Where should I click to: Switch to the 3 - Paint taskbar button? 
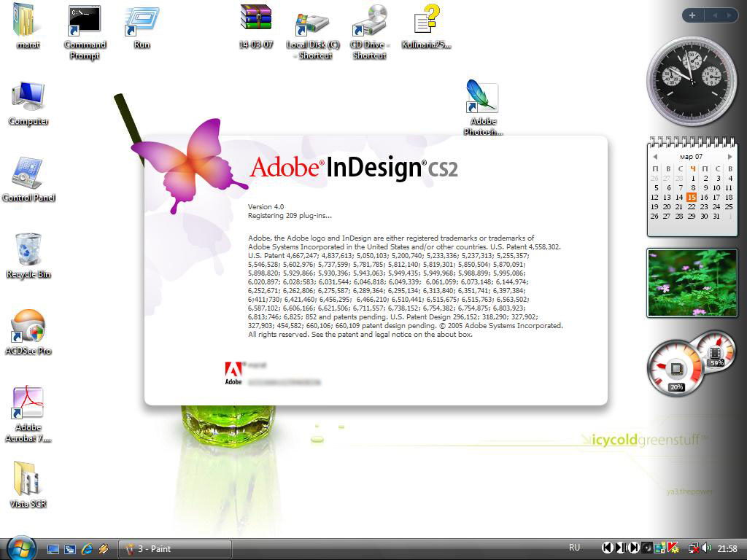[x=174, y=549]
